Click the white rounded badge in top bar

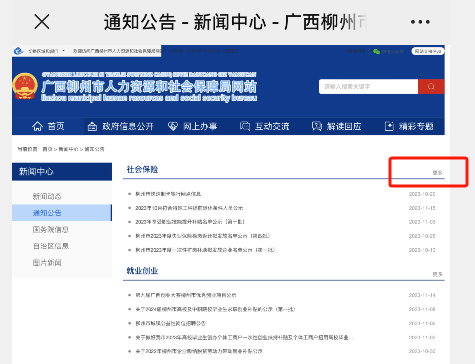[428, 51]
